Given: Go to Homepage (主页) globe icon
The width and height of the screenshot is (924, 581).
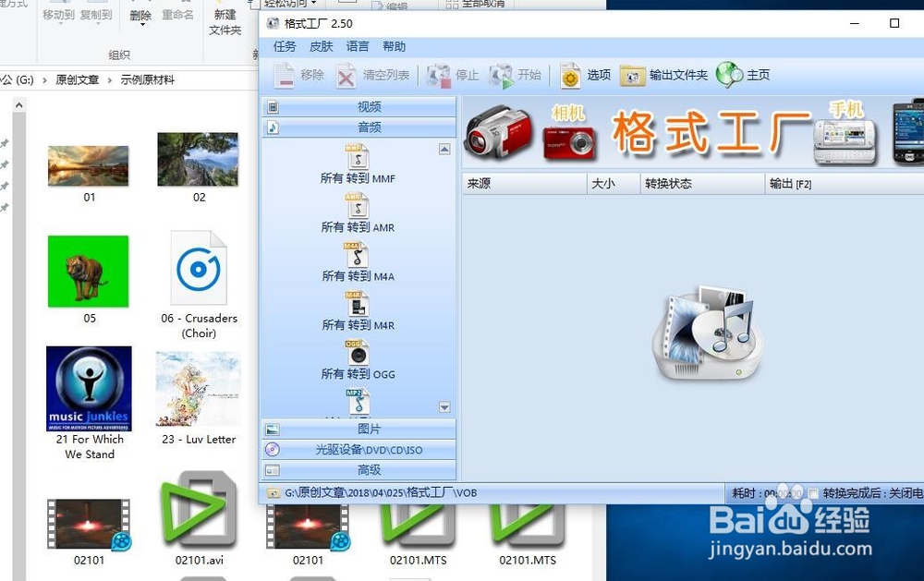Looking at the screenshot, I should pos(729,75).
